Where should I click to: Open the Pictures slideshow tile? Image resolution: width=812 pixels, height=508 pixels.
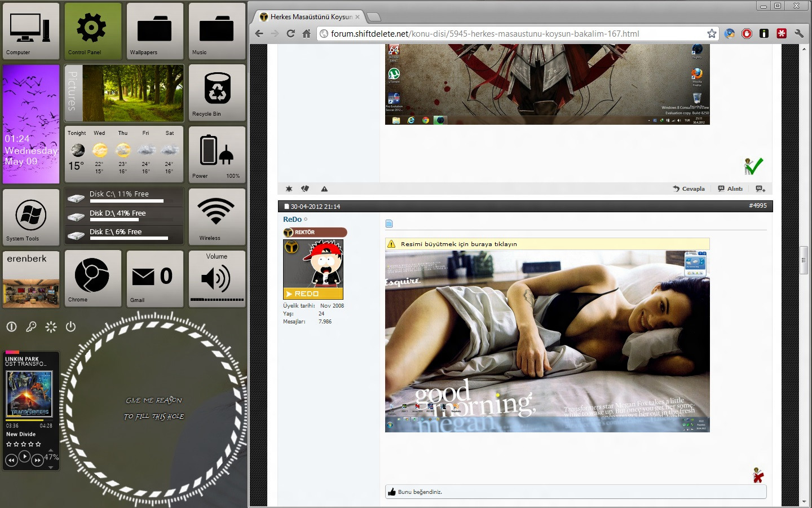(x=124, y=93)
